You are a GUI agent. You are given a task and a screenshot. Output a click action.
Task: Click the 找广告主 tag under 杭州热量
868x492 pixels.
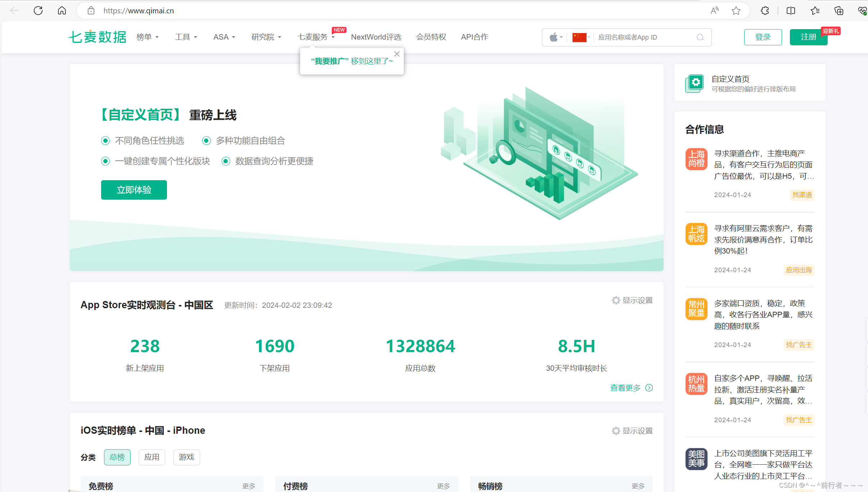pos(799,420)
